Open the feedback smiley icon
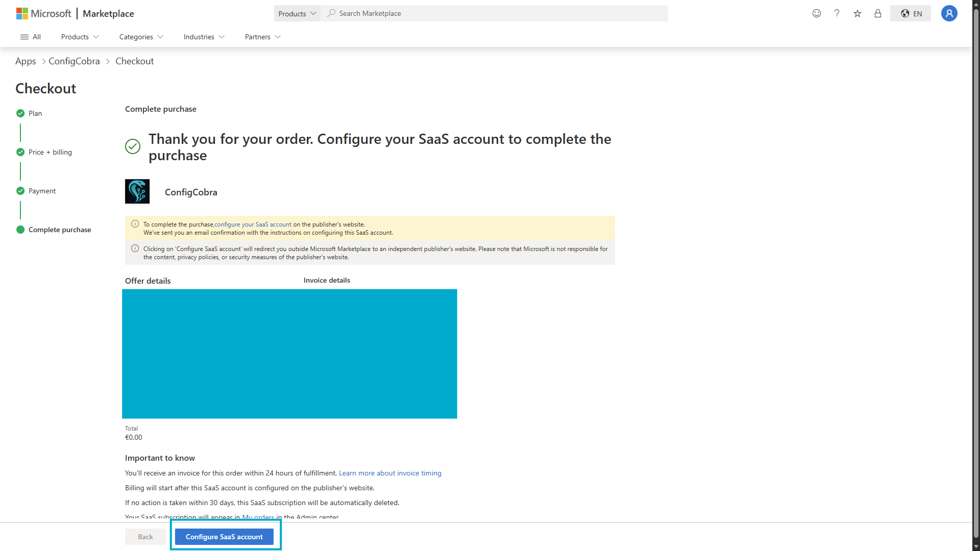The width and height of the screenshot is (980, 551). (817, 13)
